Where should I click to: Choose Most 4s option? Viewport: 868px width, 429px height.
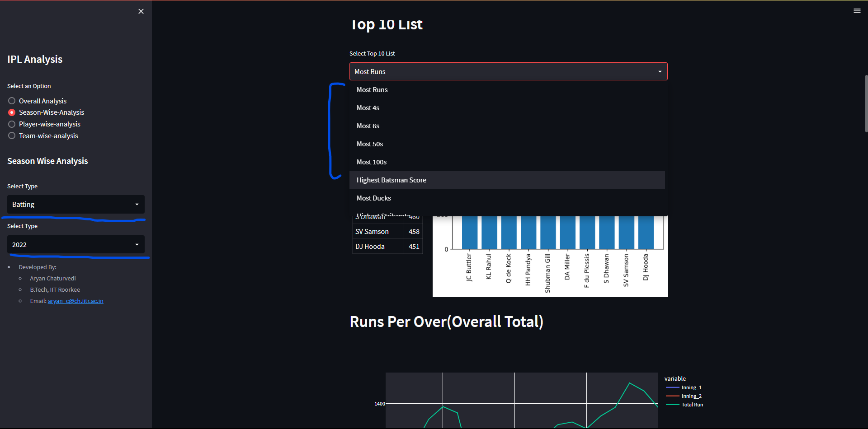pyautogui.click(x=368, y=107)
